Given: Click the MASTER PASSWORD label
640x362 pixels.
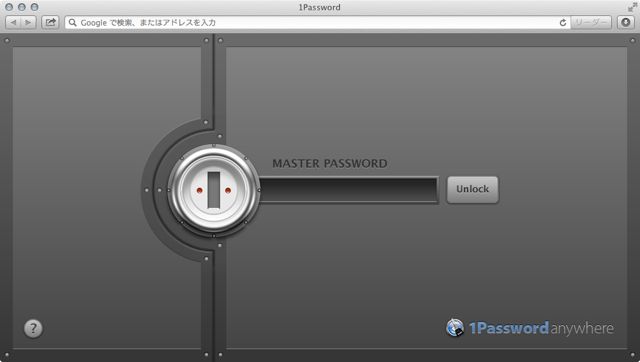Looking at the screenshot, I should tap(330, 163).
